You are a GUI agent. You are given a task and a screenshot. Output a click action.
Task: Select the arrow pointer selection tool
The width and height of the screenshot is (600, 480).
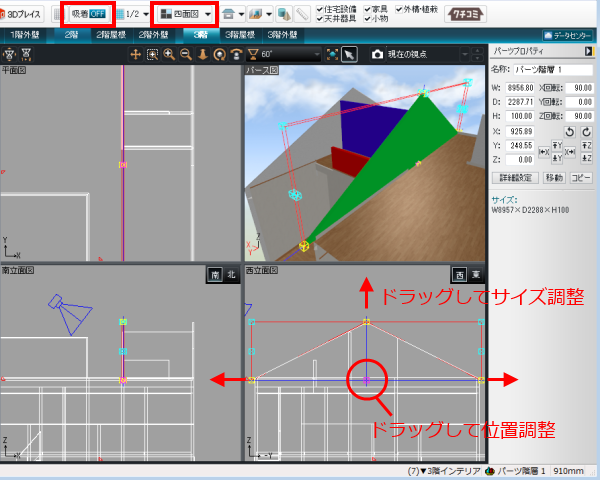(x=349, y=53)
